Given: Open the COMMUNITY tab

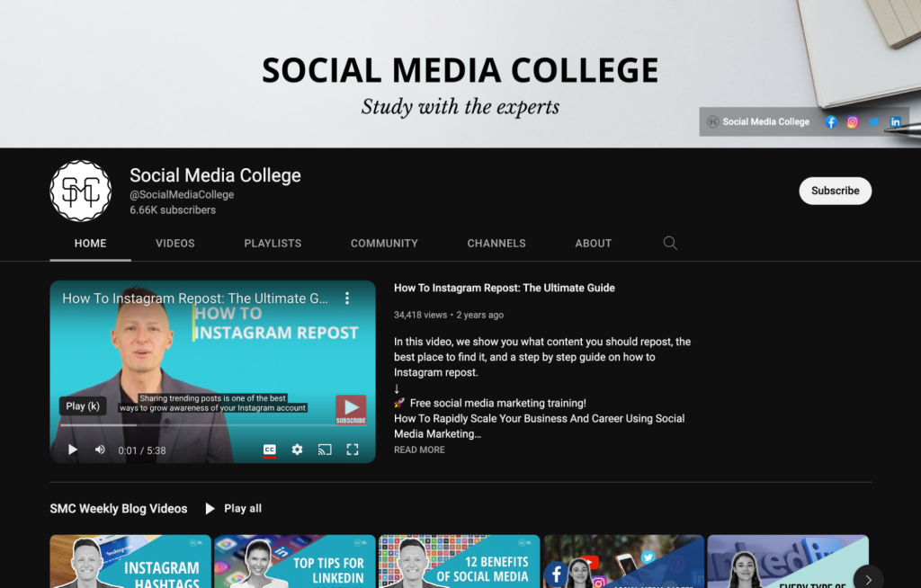Looking at the screenshot, I should click(384, 243).
